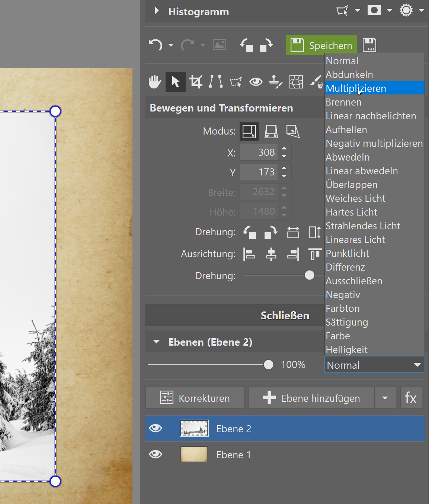This screenshot has height=504, width=429.
Task: Open the Ebene hinzufügen dropdown arrow
Action: (x=385, y=398)
